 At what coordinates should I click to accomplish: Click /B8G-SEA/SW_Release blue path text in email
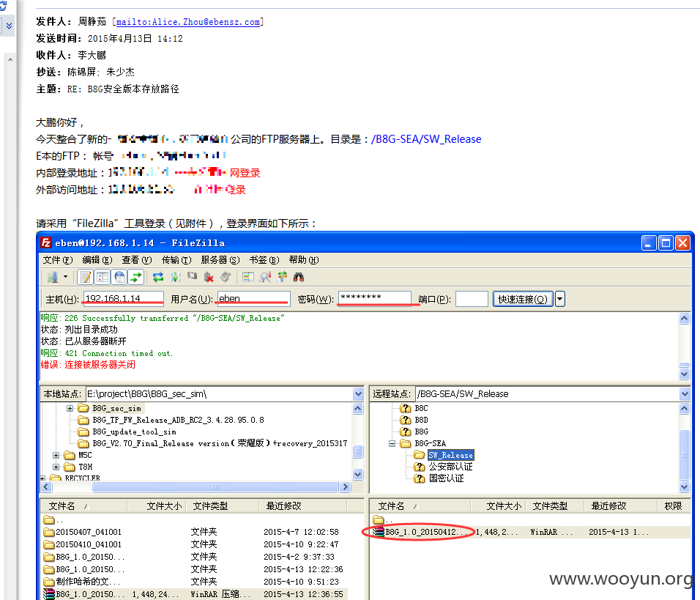(426, 139)
